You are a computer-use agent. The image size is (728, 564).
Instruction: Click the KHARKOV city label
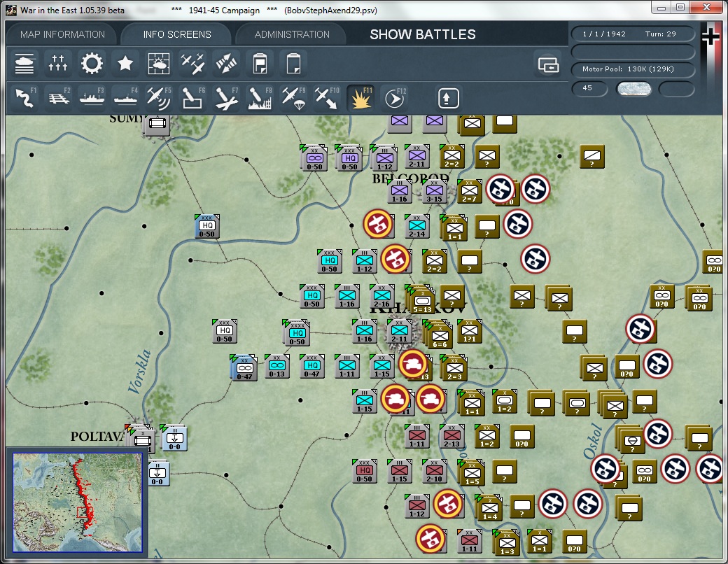[417, 309]
